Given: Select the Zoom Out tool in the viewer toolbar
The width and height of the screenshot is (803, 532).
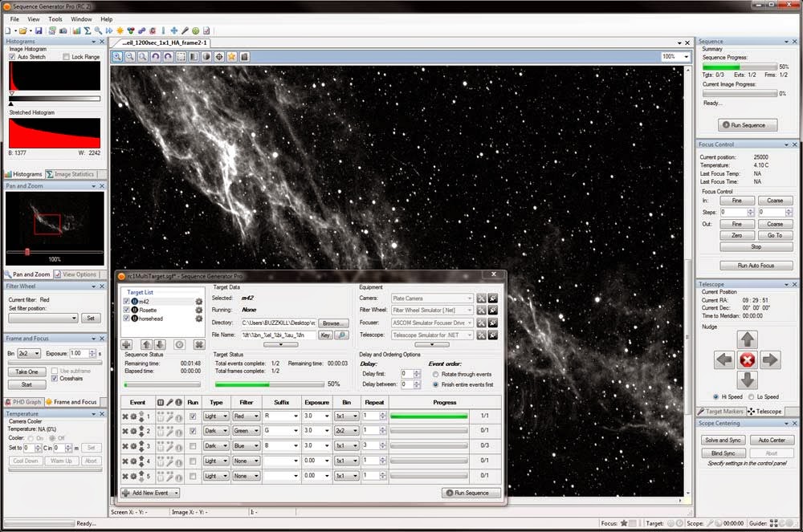Looking at the screenshot, I should [131, 57].
